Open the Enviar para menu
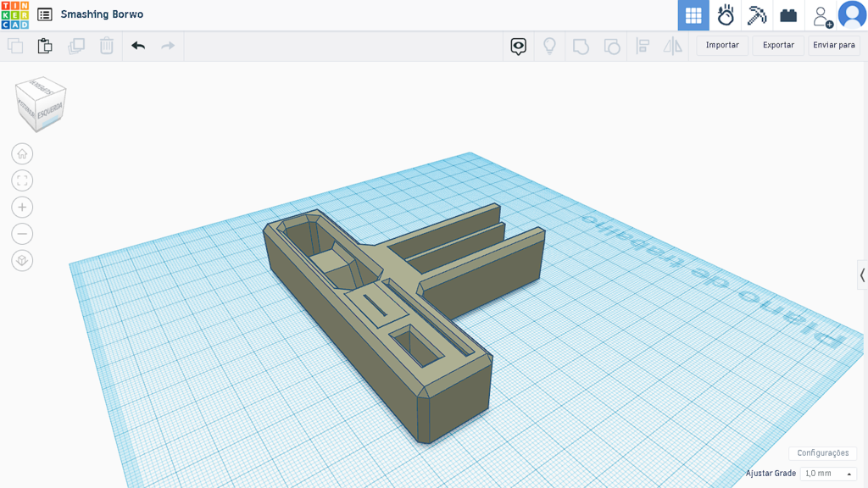This screenshot has height=488, width=868. point(833,45)
